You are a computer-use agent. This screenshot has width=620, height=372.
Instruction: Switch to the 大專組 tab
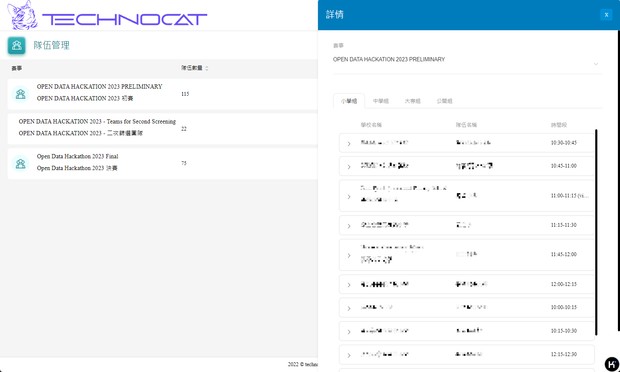tap(412, 101)
